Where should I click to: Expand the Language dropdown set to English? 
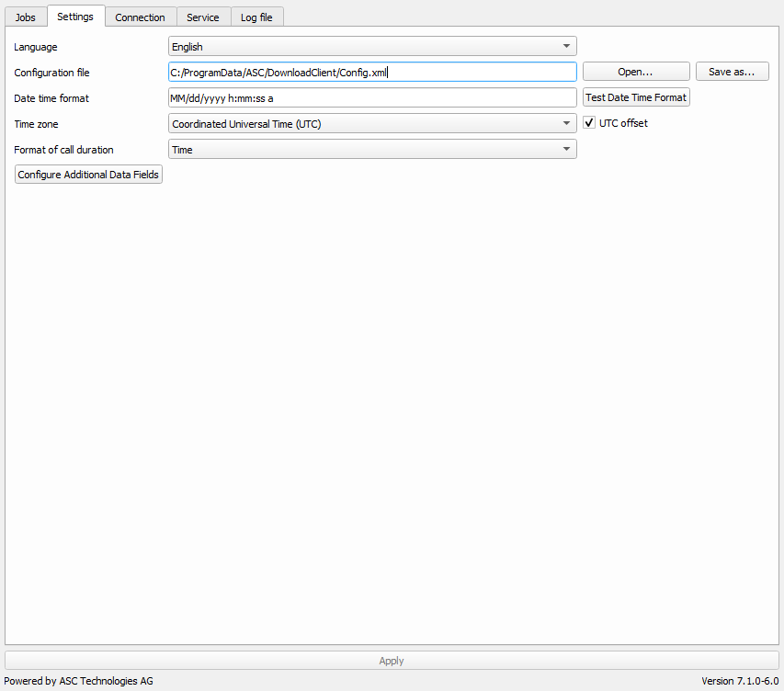(x=372, y=47)
